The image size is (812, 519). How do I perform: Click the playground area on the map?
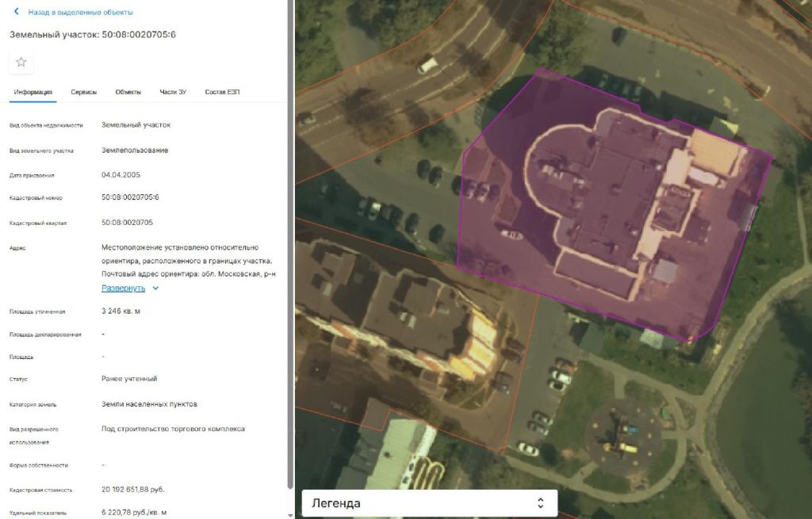tap(623, 435)
